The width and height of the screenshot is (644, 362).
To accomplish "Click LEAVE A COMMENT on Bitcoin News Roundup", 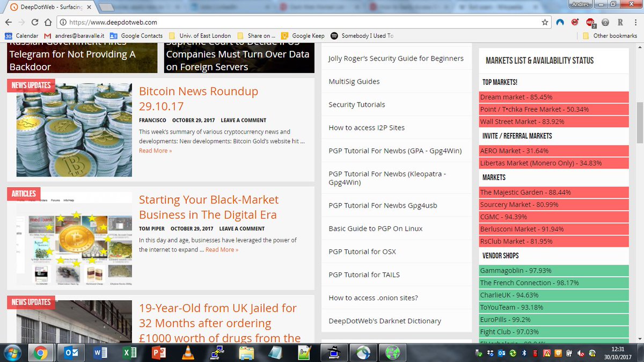I will 243,120.
